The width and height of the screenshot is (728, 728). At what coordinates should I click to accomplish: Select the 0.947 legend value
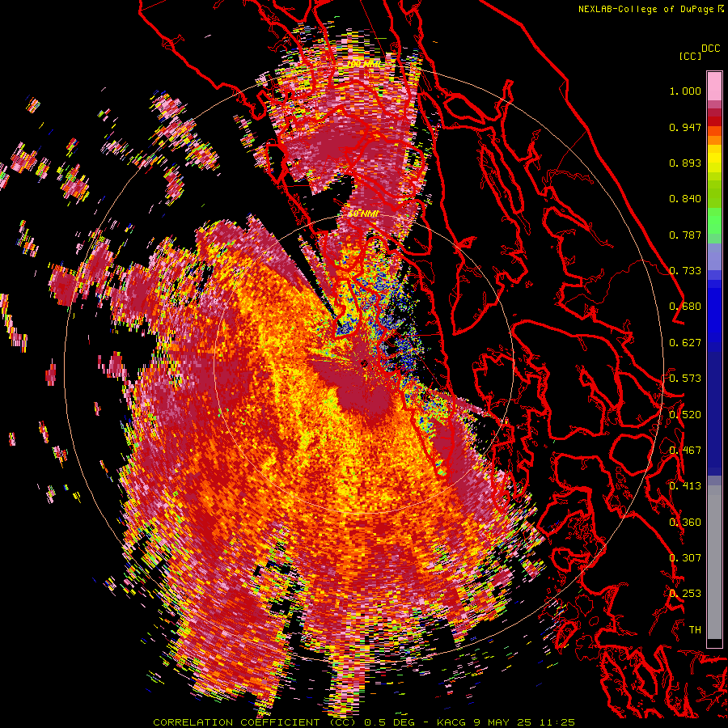point(685,127)
